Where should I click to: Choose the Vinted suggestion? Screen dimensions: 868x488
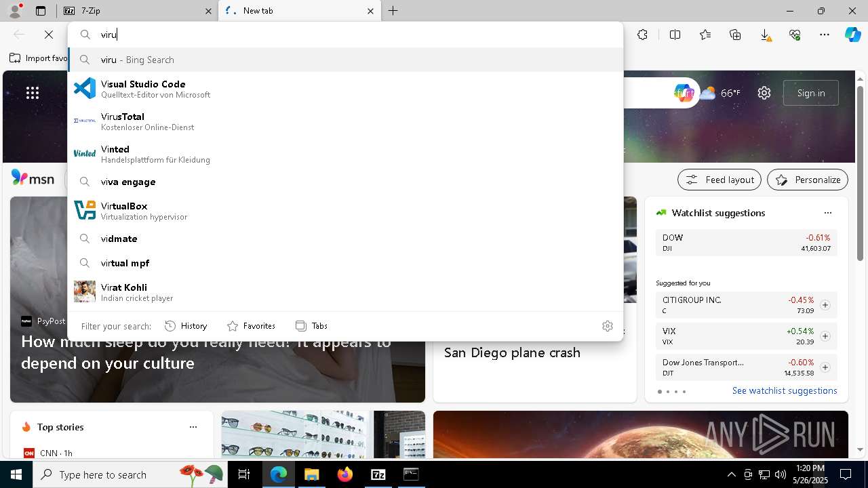(345, 154)
